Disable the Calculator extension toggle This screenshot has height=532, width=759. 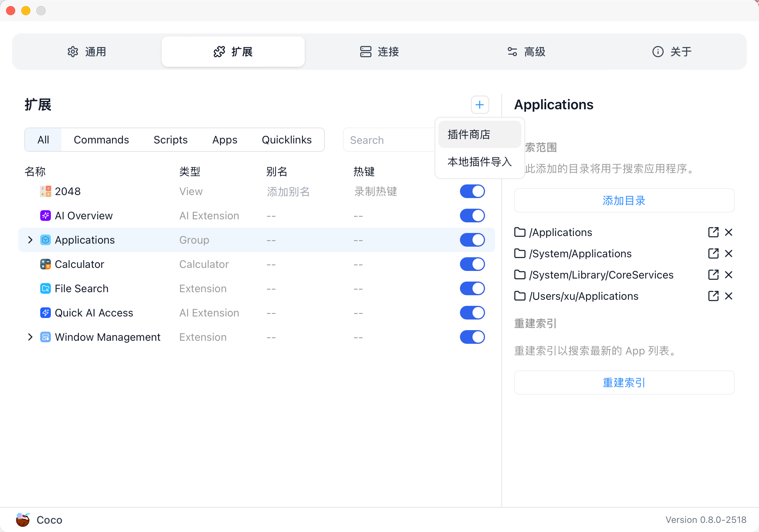[x=472, y=264]
